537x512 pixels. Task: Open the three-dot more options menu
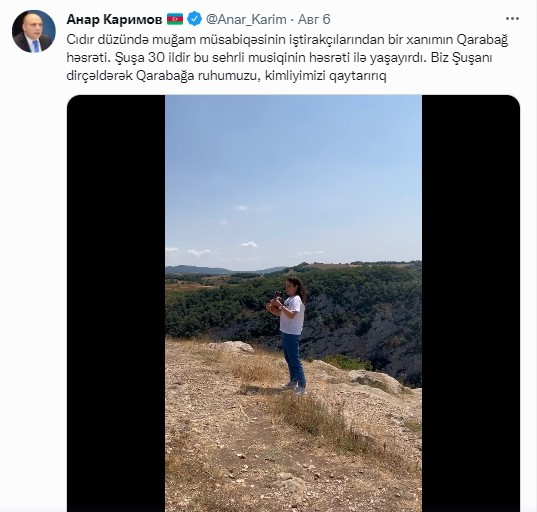[x=512, y=19]
